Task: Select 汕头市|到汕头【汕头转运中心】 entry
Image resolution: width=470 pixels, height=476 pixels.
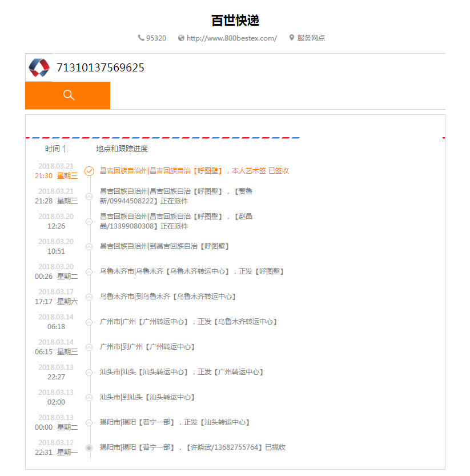Action: 147,397
